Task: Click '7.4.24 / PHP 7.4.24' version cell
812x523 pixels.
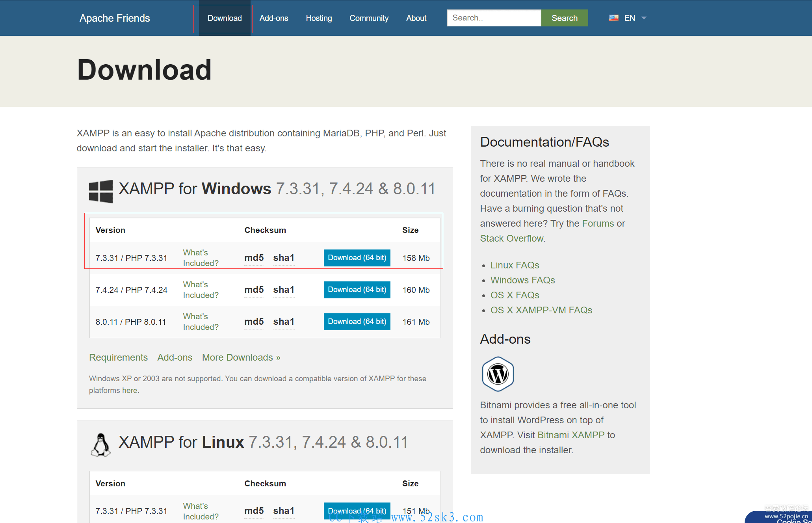Action: tap(131, 290)
